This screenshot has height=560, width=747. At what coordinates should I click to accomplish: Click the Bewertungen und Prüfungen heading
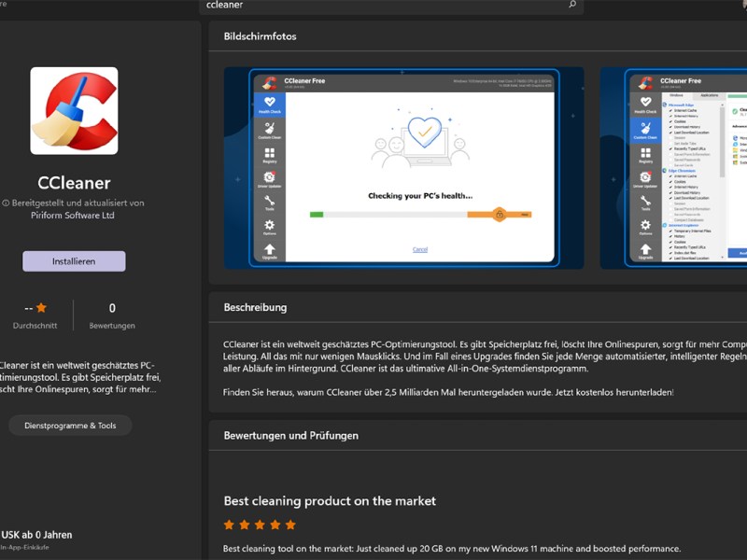point(291,435)
